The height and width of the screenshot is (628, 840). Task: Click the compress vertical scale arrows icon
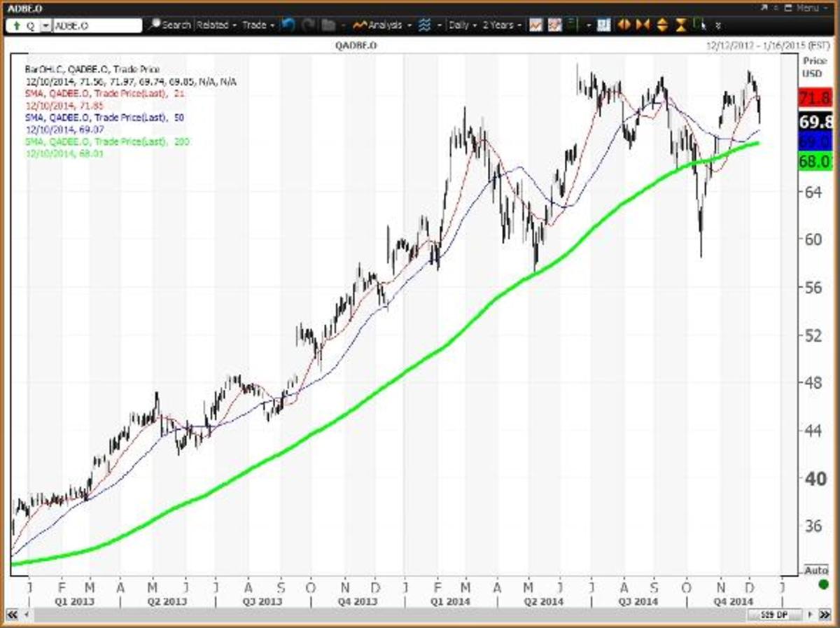click(x=661, y=25)
